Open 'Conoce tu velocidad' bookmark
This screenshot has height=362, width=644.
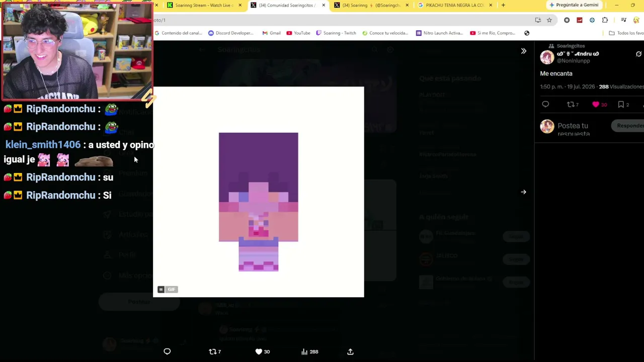(x=385, y=33)
